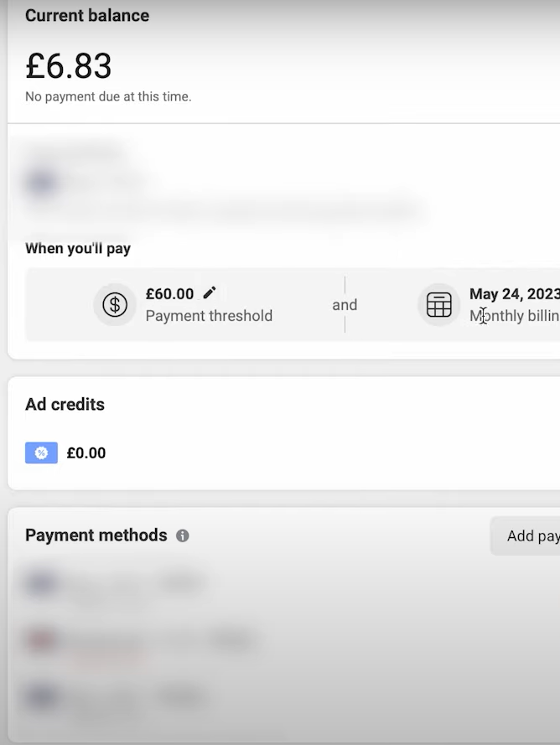Select the red blurred payment method icon

[42, 641]
